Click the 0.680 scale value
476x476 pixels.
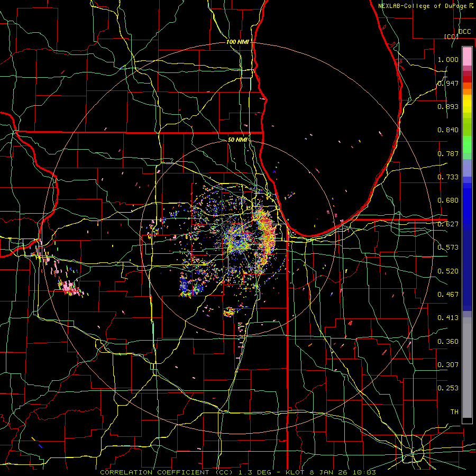click(448, 200)
